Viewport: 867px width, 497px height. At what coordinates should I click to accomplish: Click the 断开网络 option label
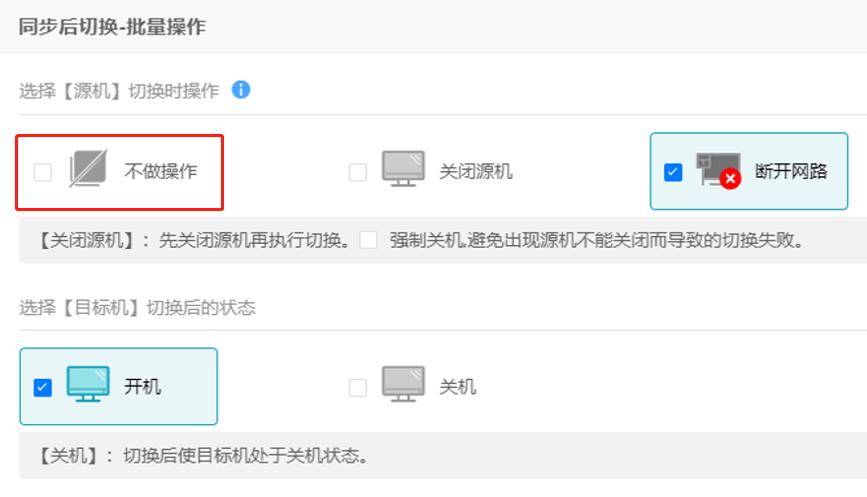click(x=791, y=171)
